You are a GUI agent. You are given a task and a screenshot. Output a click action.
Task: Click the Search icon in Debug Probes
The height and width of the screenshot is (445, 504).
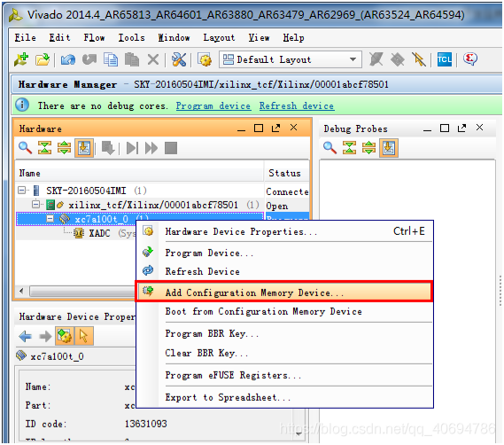(330, 148)
